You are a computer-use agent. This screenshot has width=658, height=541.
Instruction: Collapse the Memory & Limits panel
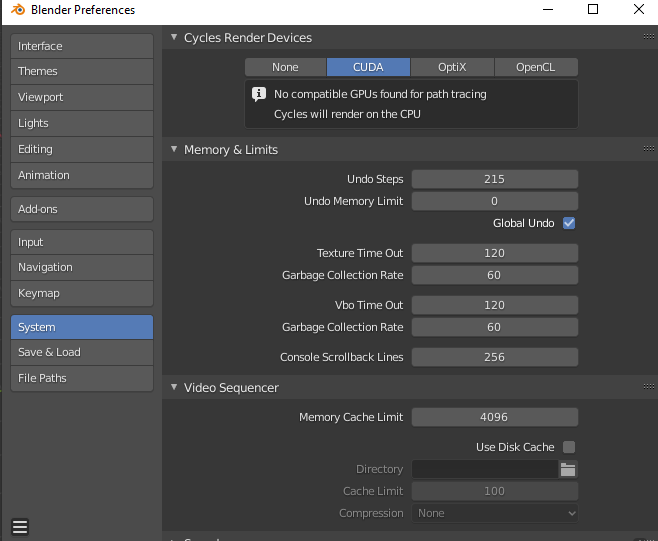tap(174, 149)
